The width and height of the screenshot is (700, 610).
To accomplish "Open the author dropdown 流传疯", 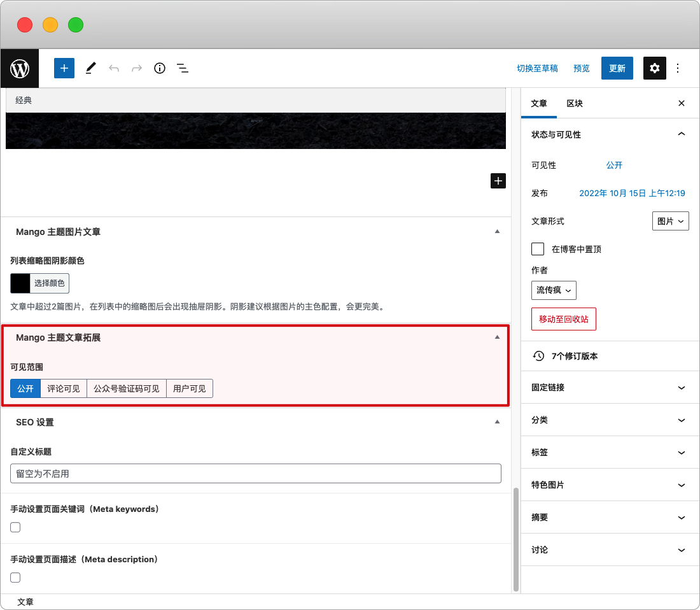I will pyautogui.click(x=554, y=290).
